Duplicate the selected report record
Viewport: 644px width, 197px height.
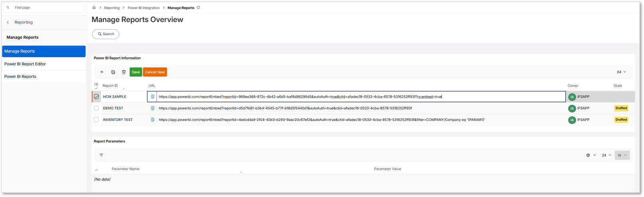coord(113,72)
